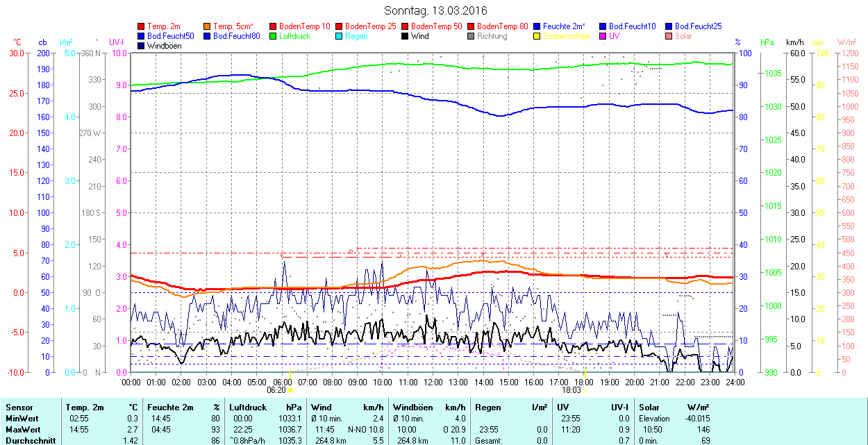Screen dimensions: 868x445
Task: Click the red Temp. 2m legend swatch
Action: (142, 26)
